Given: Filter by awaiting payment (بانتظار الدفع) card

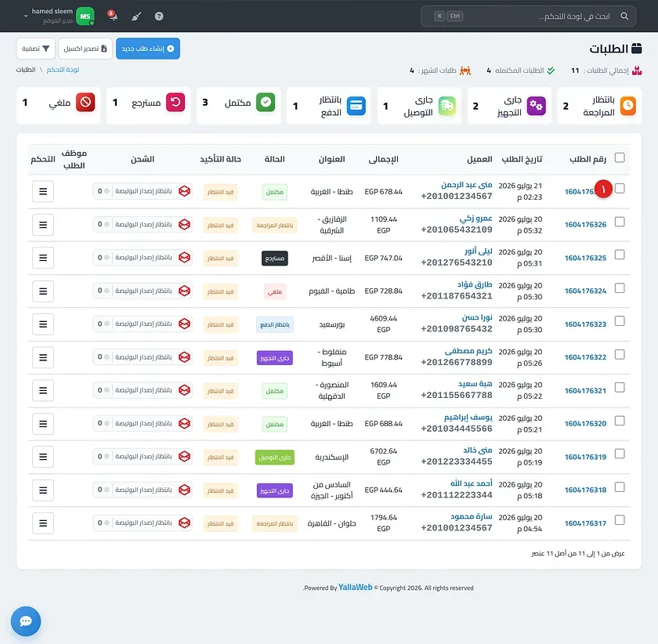Looking at the screenshot, I should pyautogui.click(x=328, y=106).
